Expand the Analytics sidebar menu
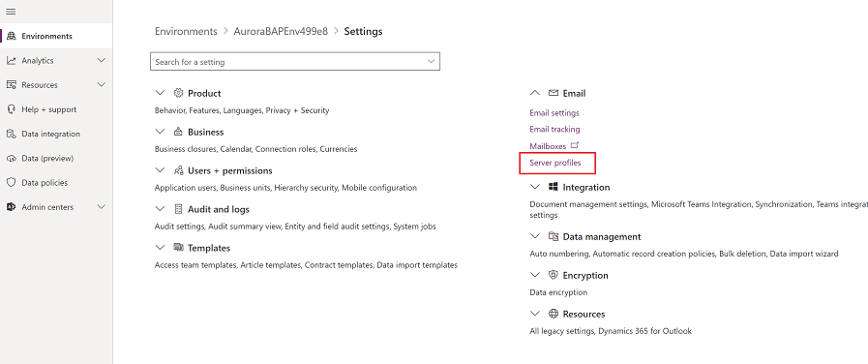868x364 pixels. (102, 60)
